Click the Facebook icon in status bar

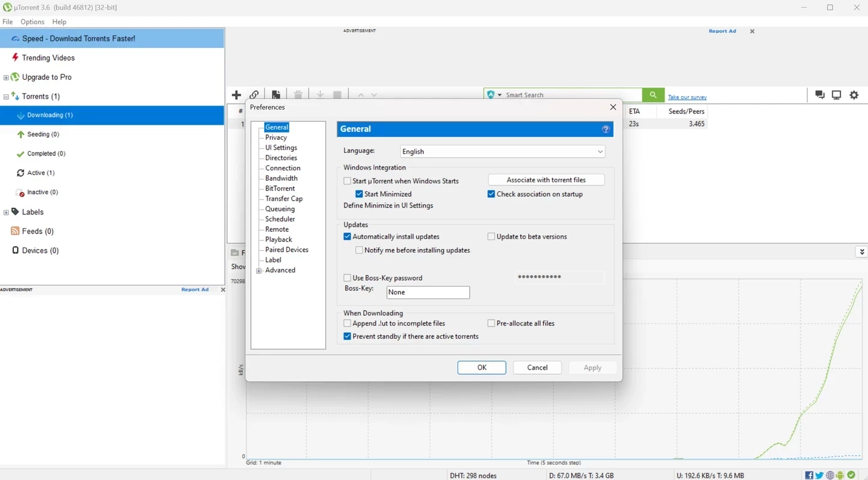[809, 475]
